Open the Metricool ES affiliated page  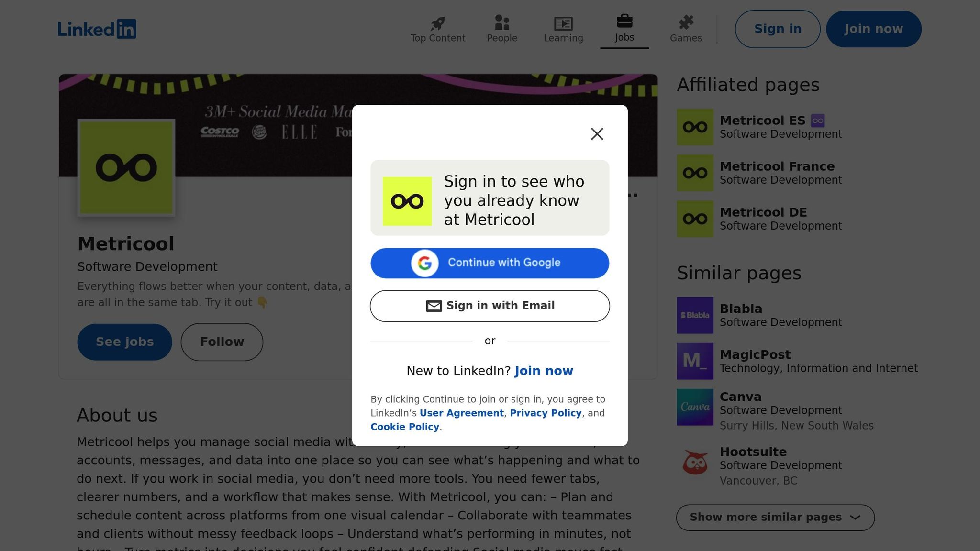tap(763, 121)
